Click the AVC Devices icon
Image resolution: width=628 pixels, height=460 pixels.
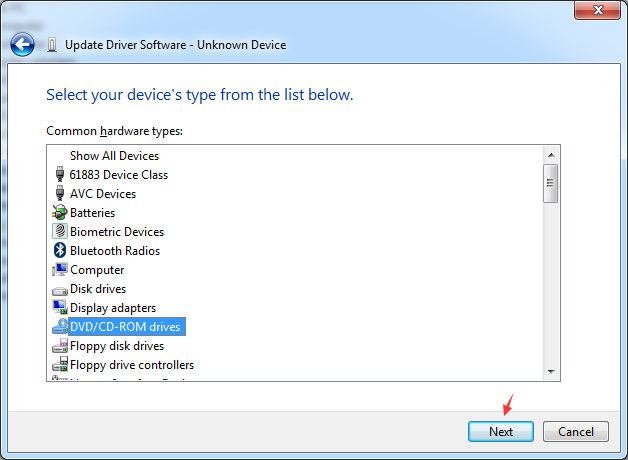[x=59, y=194]
